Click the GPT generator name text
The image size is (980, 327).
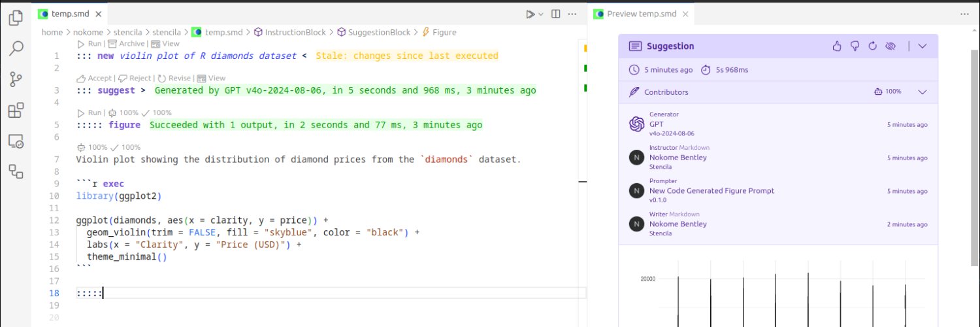(656, 124)
